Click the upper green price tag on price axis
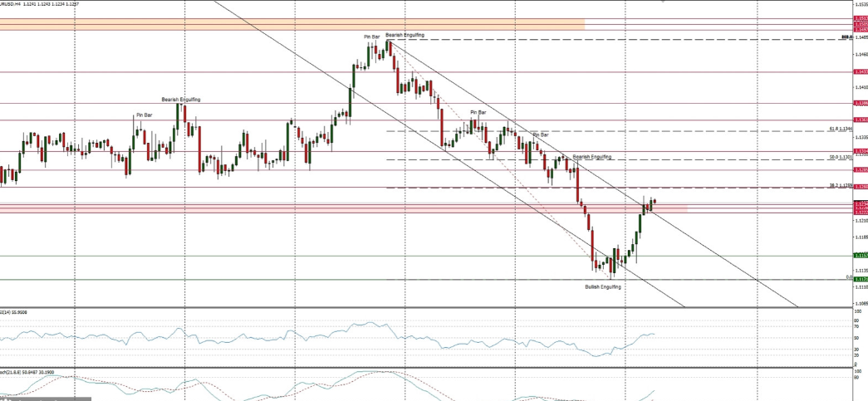 (x=861, y=256)
